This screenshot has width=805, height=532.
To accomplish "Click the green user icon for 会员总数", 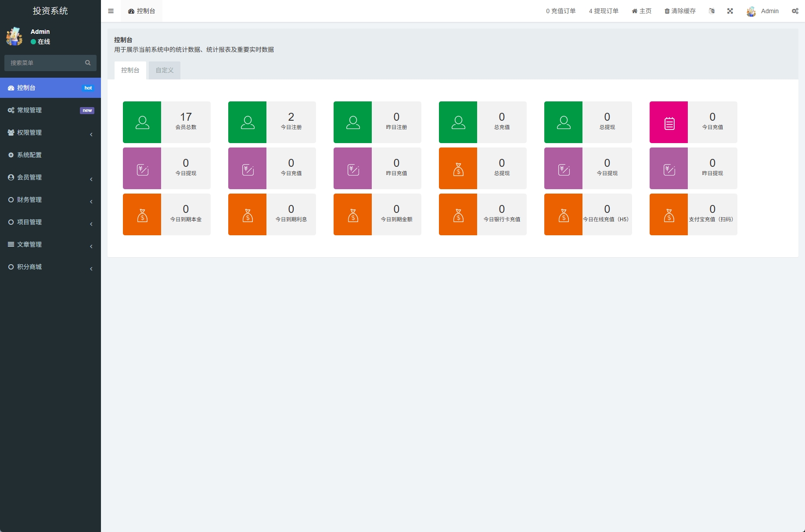I will point(142,122).
